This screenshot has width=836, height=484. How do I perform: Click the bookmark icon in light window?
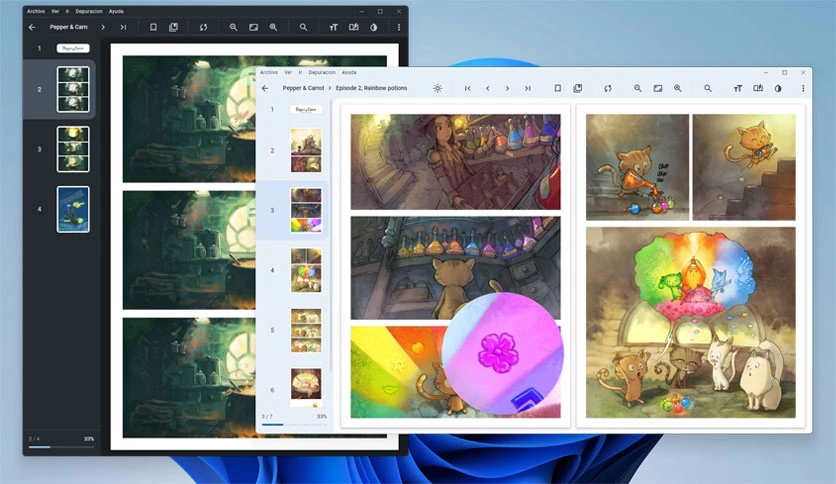[x=558, y=88]
